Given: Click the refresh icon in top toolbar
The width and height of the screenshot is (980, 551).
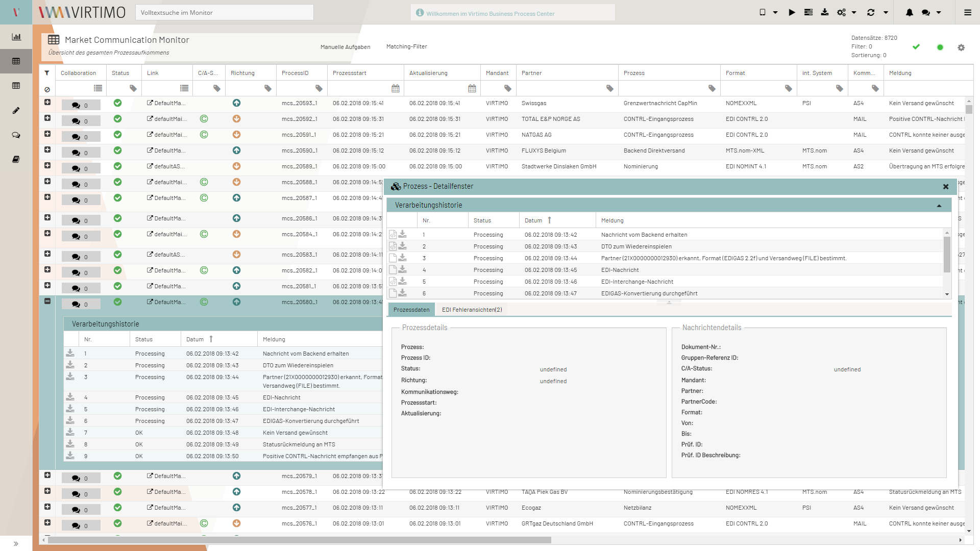Looking at the screenshot, I should coord(871,12).
